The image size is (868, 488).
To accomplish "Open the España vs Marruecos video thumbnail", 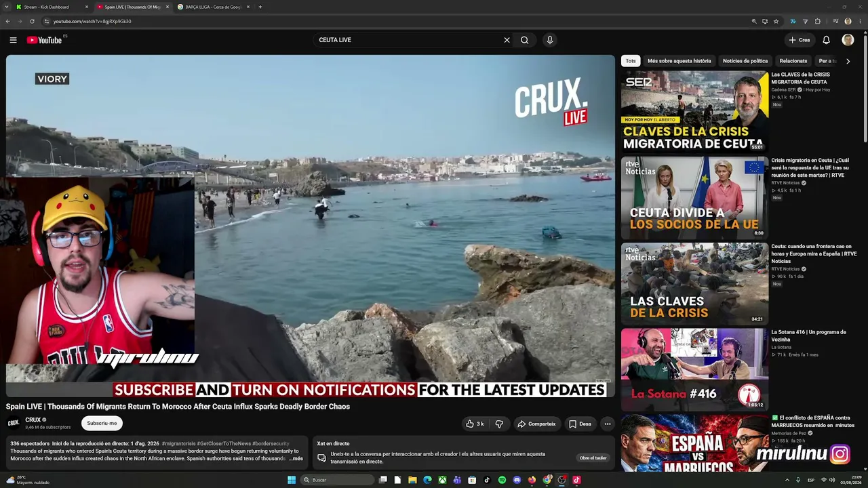I will [x=694, y=443].
